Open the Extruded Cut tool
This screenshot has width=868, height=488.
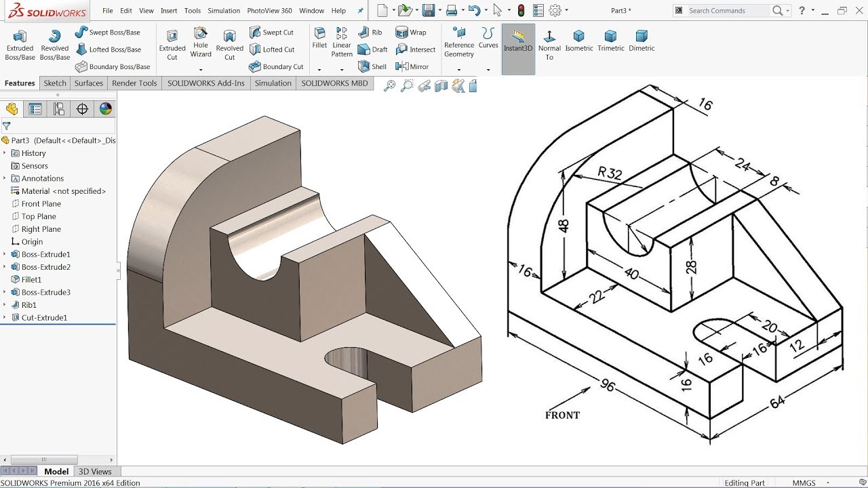pyautogui.click(x=172, y=45)
